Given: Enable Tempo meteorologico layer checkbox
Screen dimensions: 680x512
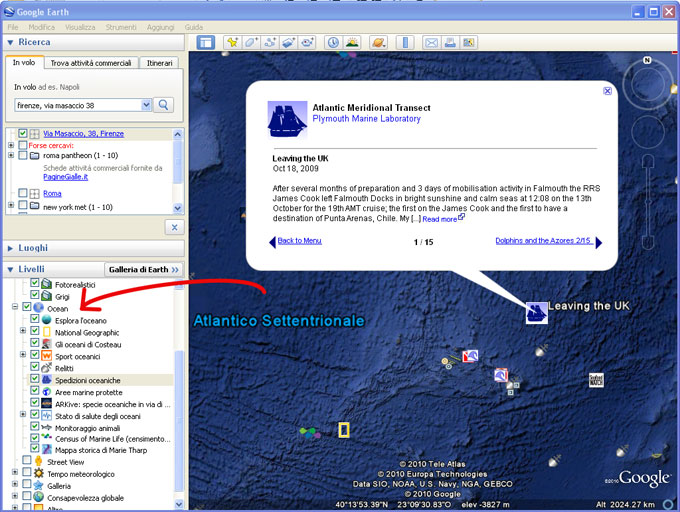Looking at the screenshot, I should pyautogui.click(x=27, y=472).
